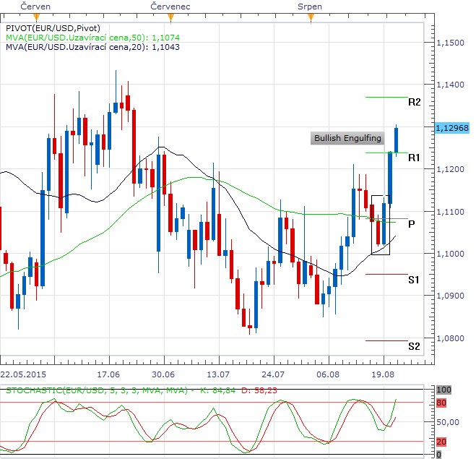Click the S1 support level label
This screenshot has height=459, width=476.
point(413,279)
